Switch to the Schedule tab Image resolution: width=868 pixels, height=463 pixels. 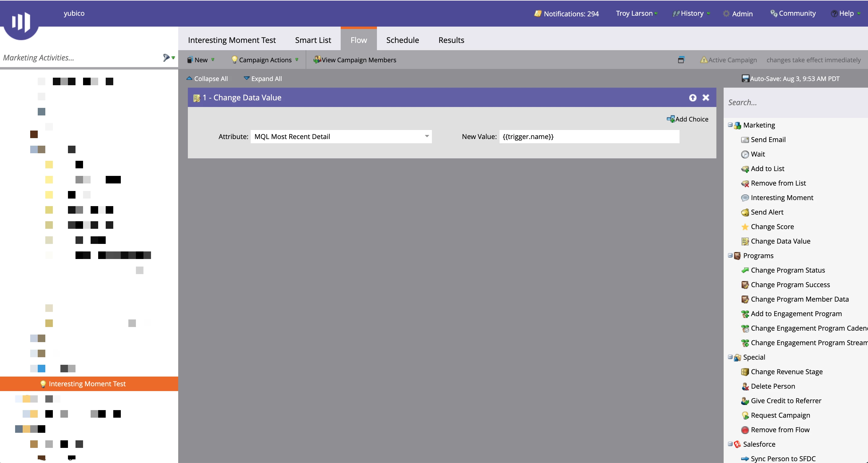[402, 40]
